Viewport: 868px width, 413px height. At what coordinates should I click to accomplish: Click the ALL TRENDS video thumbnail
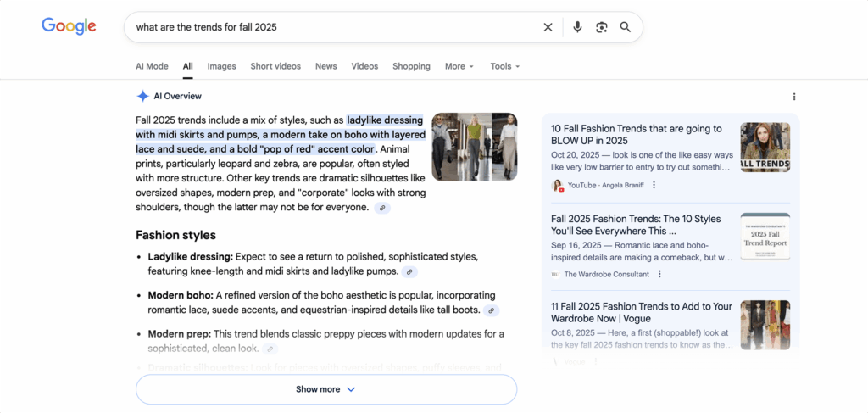click(x=765, y=148)
